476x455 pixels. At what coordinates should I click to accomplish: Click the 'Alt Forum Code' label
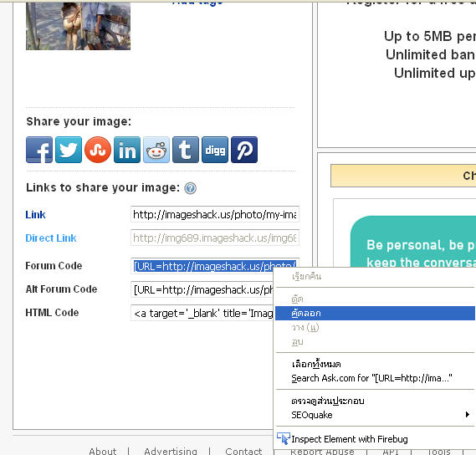tap(61, 289)
